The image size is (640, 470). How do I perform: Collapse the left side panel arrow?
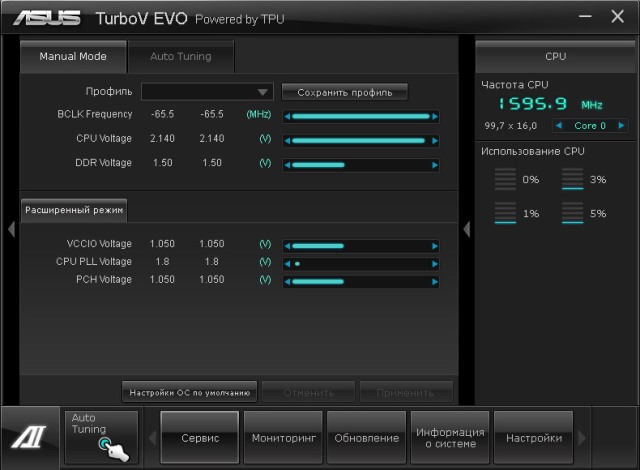pos(11,229)
